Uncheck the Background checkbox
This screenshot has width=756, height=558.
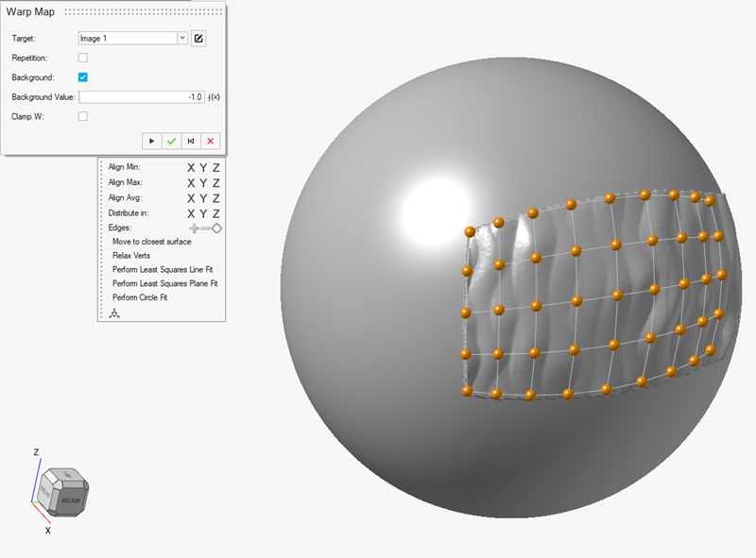coord(83,77)
